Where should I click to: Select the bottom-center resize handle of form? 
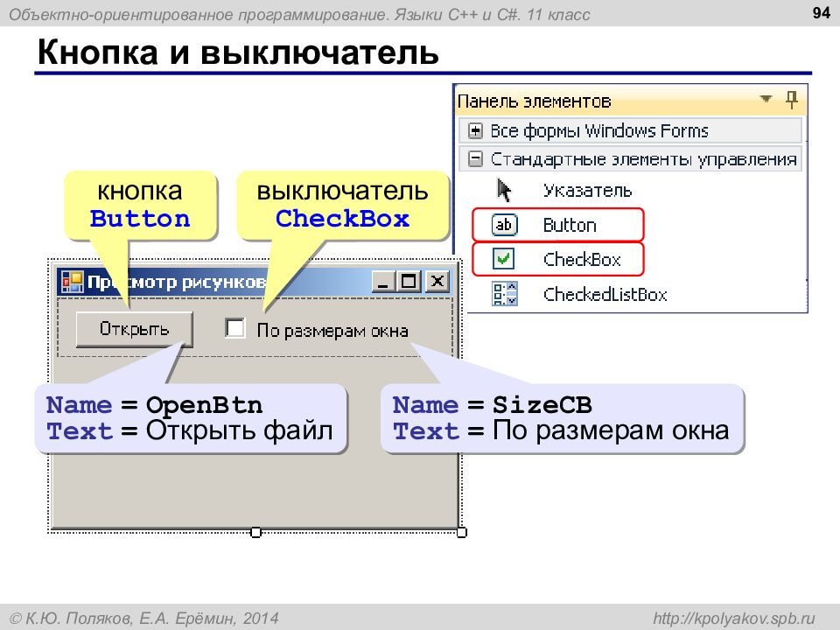pyautogui.click(x=256, y=532)
